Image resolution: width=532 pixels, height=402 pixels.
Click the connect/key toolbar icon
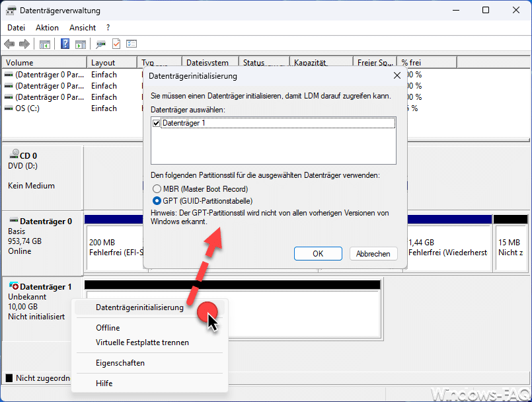[100, 44]
